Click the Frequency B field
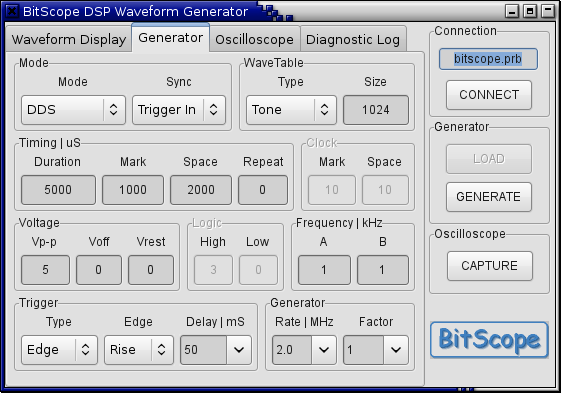This screenshot has width=561, height=393. pos(382,270)
